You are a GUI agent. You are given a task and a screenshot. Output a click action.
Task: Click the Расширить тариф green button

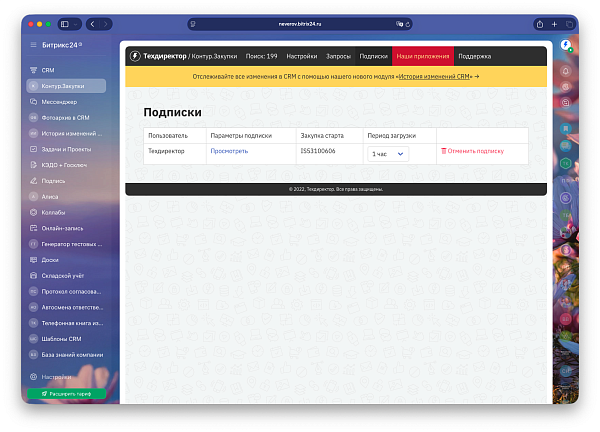click(x=67, y=394)
